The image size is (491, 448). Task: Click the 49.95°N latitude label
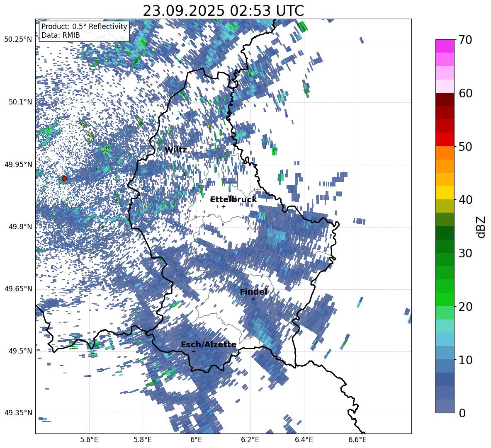tap(18, 164)
